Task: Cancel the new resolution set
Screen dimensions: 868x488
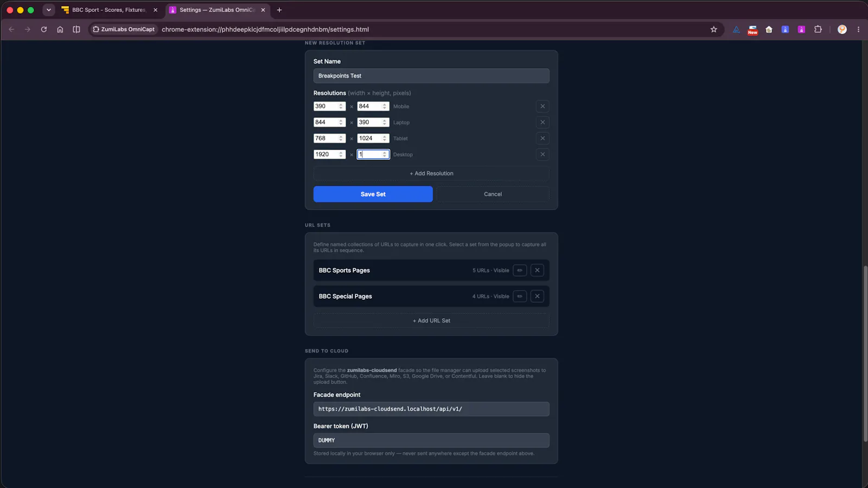Action: [x=493, y=194]
